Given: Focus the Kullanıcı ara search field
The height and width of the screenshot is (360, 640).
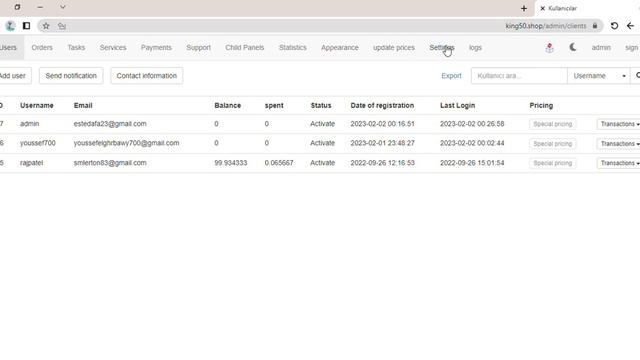Looking at the screenshot, I should pos(519,76).
